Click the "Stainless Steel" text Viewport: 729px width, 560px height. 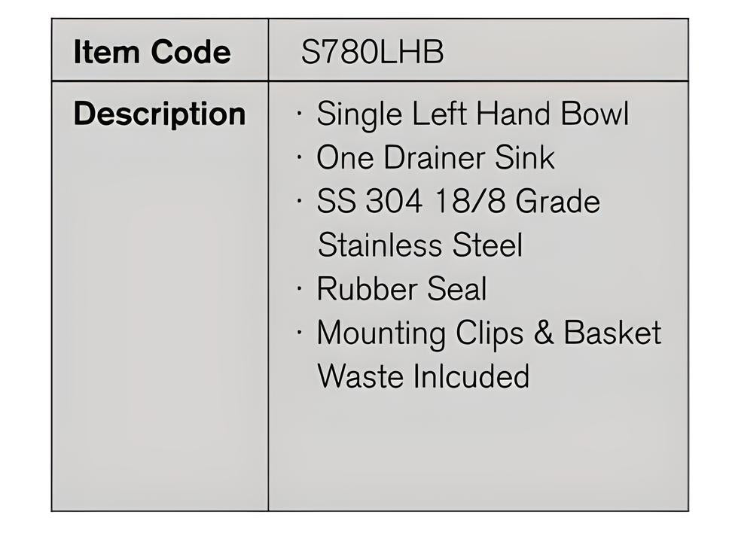[419, 245]
